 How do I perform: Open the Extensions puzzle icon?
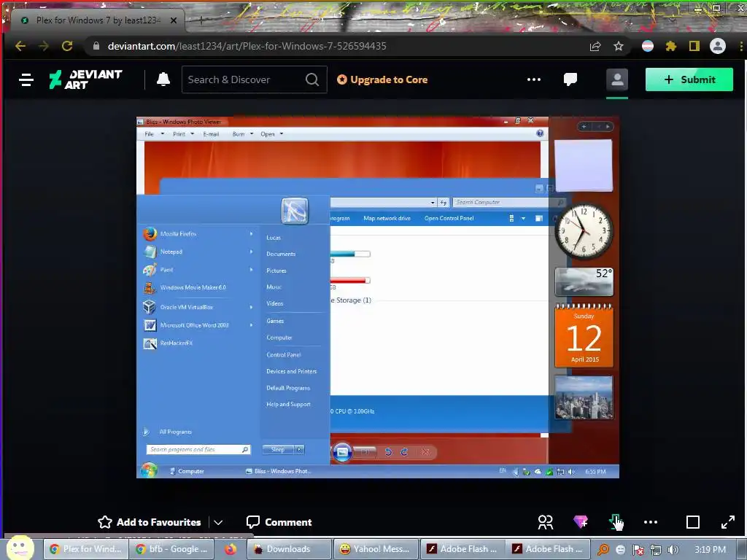[671, 46]
